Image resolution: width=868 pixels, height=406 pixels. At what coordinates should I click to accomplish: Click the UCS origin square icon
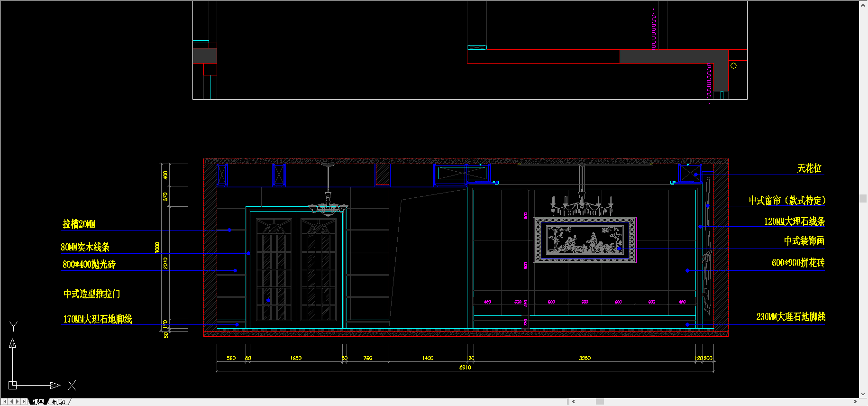click(13, 385)
